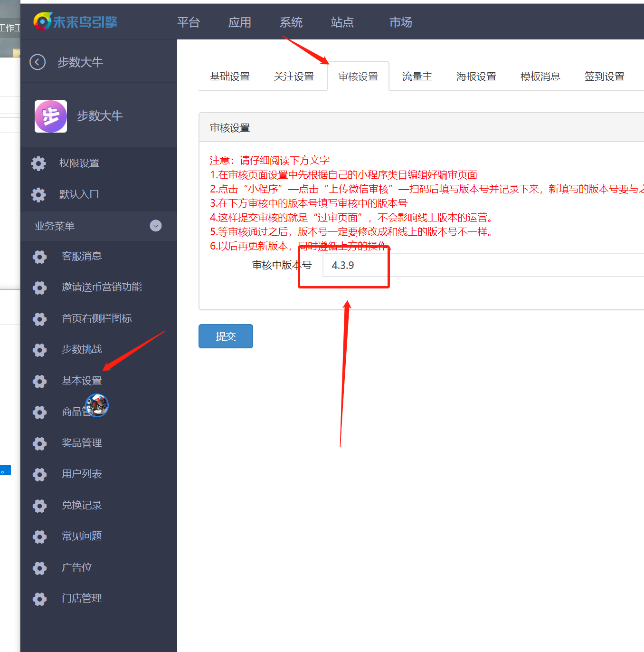The image size is (644, 652).
Task: Open 默认入口 in the sidebar
Action: click(x=79, y=194)
